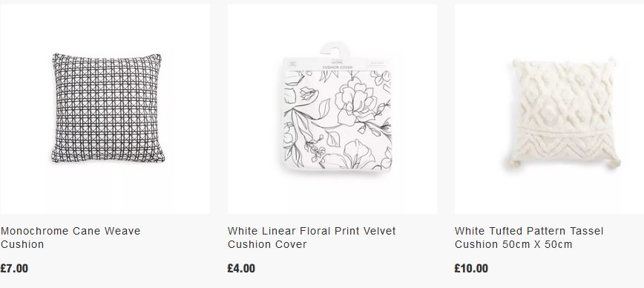Click the small white label on the packaging header
The height and width of the screenshot is (288, 644).
[377, 64]
